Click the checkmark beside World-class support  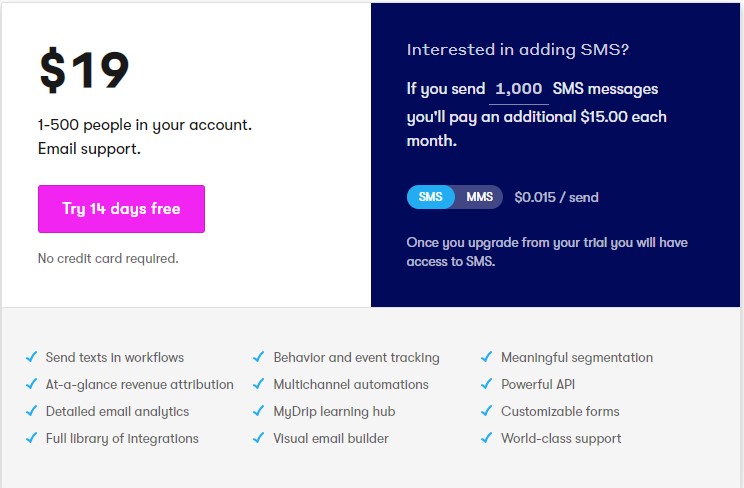(486, 438)
